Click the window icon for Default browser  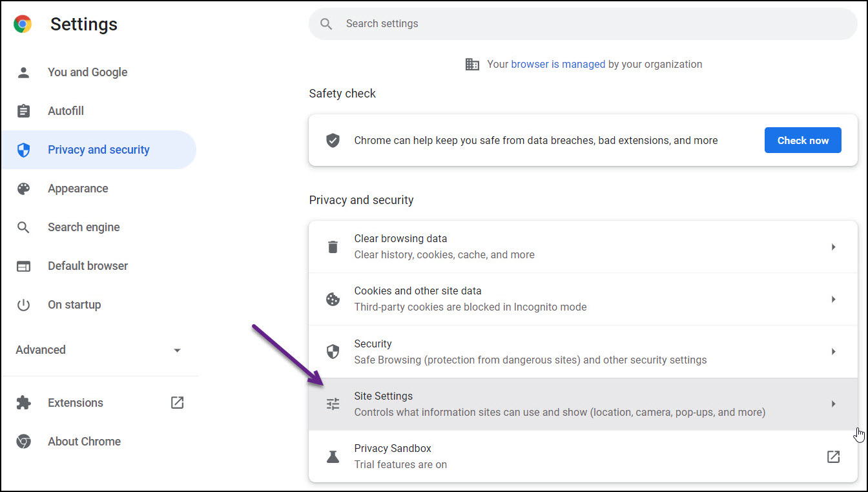pyautogui.click(x=24, y=266)
